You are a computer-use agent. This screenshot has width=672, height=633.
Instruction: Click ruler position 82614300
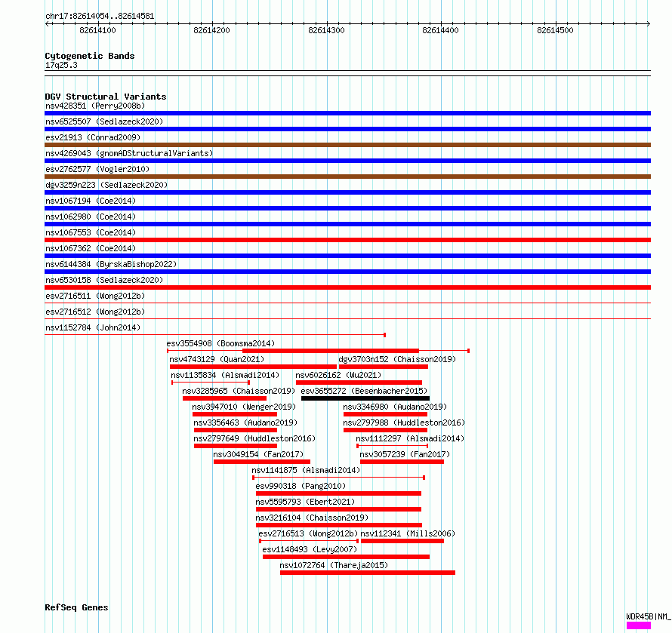(326, 30)
